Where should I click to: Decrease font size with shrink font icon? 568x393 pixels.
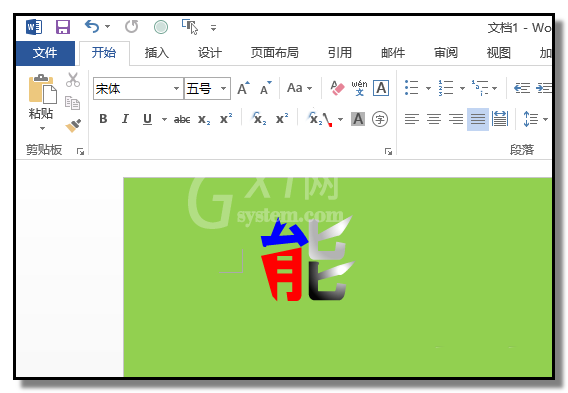266,88
